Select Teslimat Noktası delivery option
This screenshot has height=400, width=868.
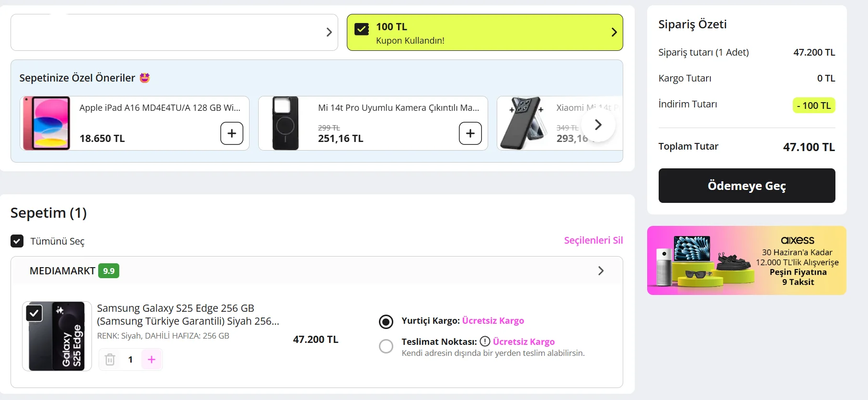click(386, 346)
